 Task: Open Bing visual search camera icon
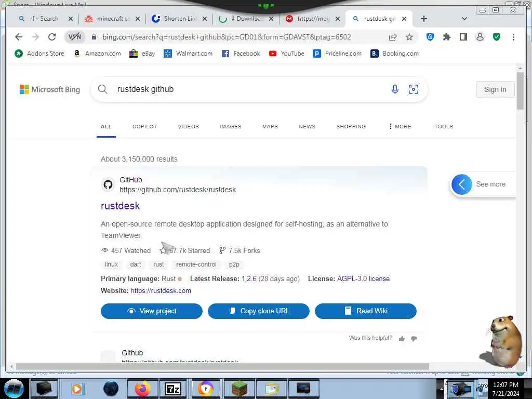pos(413,89)
